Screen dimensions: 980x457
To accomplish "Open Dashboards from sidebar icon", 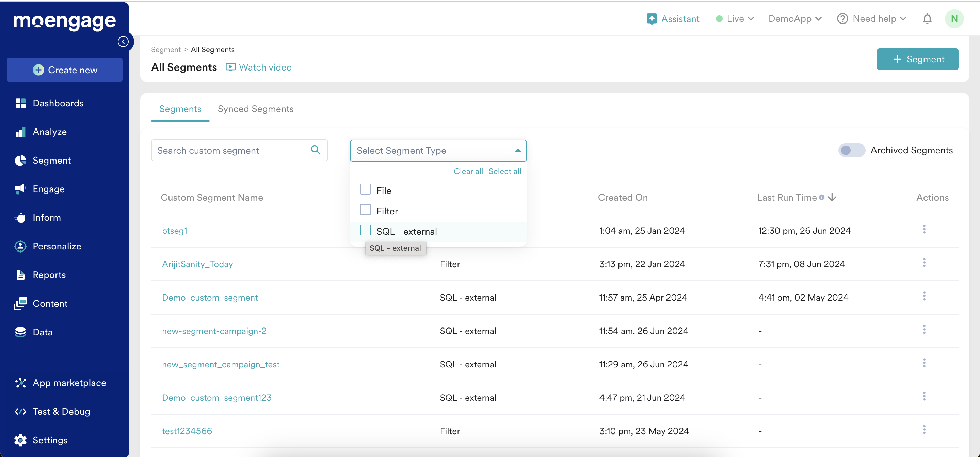I will coord(20,103).
